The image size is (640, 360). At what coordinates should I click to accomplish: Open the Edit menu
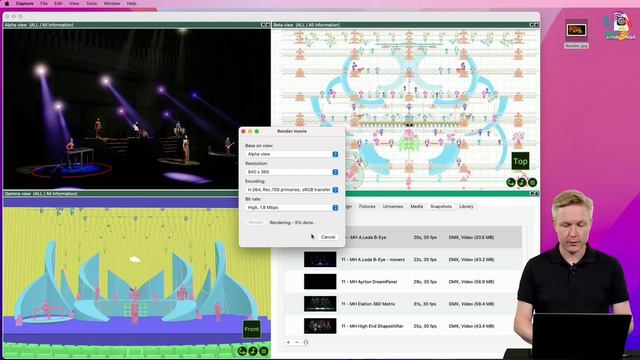(x=58, y=3)
